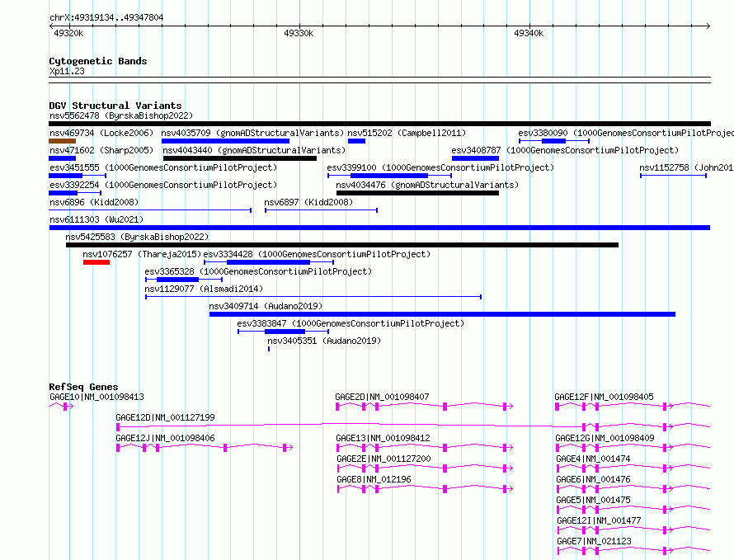The height and width of the screenshot is (560, 734).
Task: Click the nsv6896 (Kidd2008) label
Action: (x=94, y=202)
